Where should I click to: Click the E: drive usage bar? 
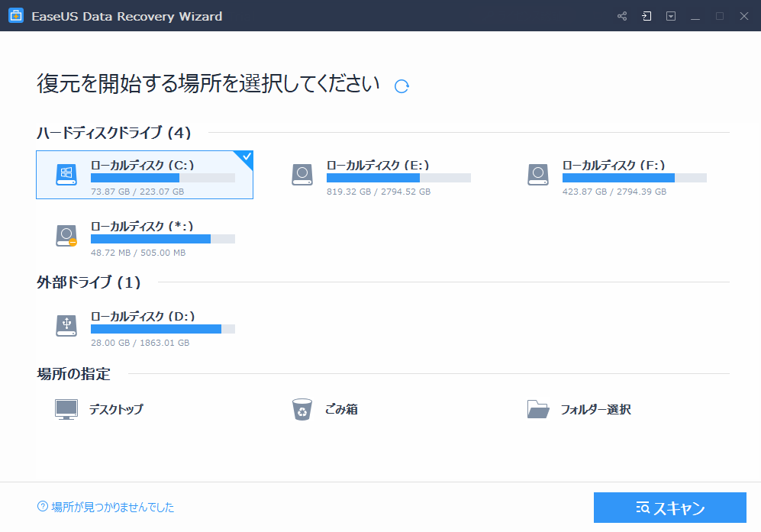pyautogui.click(x=398, y=178)
